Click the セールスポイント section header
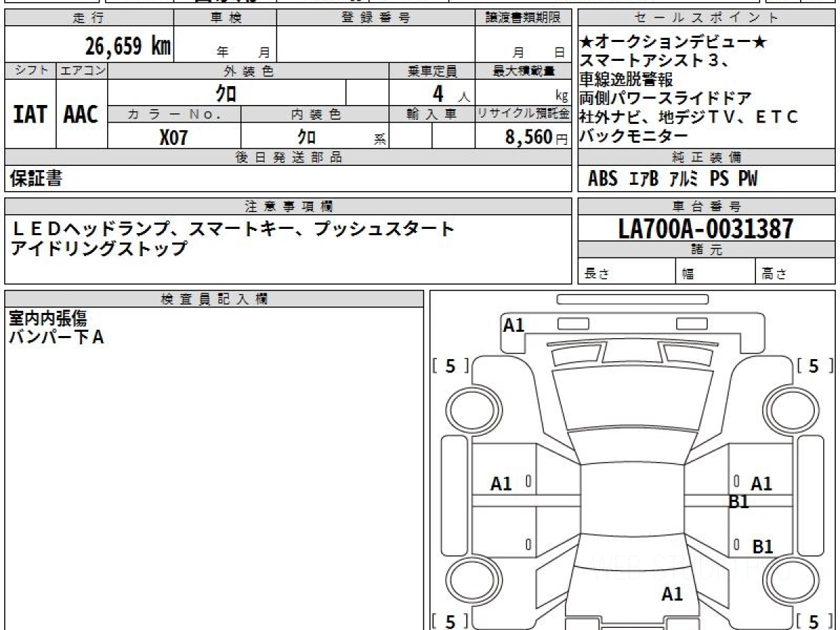The height and width of the screenshot is (630, 840). 707,18
